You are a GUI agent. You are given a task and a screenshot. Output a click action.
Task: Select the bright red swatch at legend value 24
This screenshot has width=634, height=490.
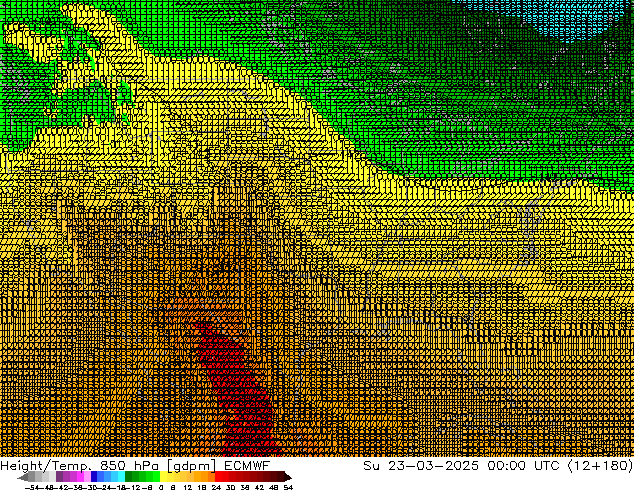point(218,477)
